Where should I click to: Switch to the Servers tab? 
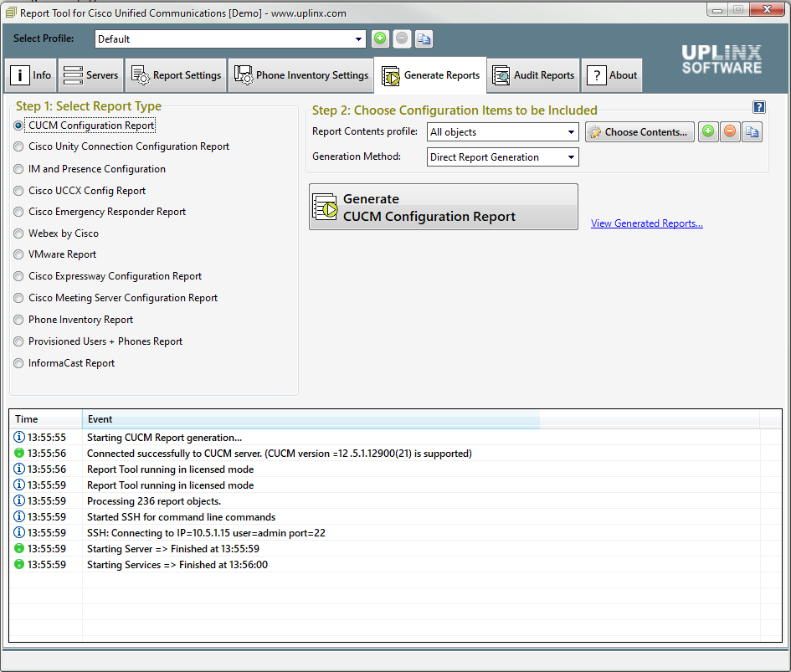[x=90, y=75]
